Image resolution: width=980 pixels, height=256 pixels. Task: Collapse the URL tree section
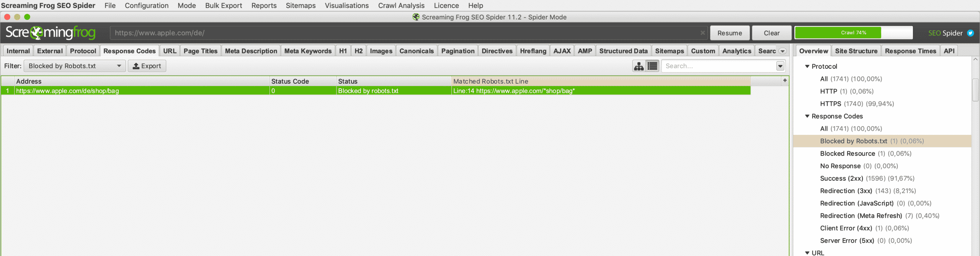(x=807, y=253)
